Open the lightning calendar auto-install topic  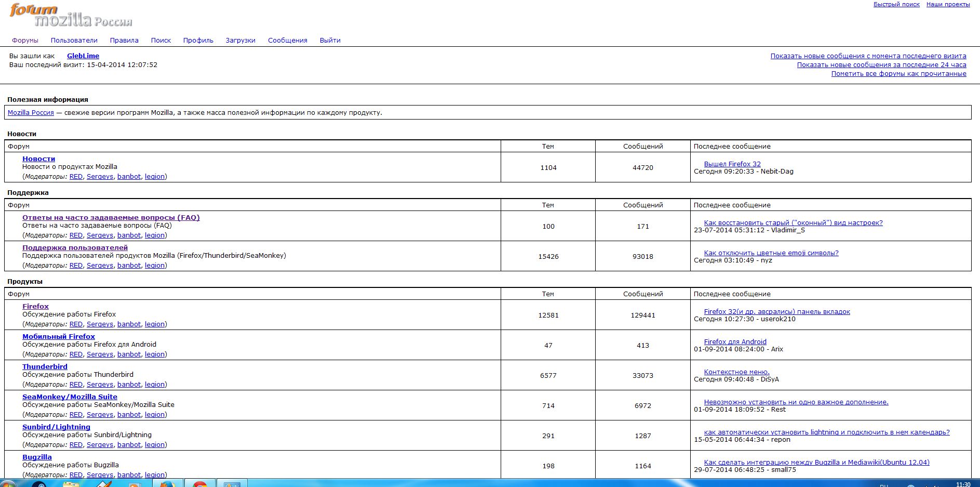click(x=827, y=432)
